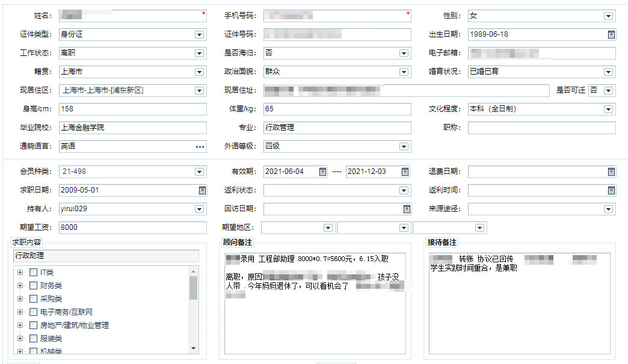Screen dimensions: 628x364
Task: Click scroll-up arrow in job category tree
Action: click(194, 271)
